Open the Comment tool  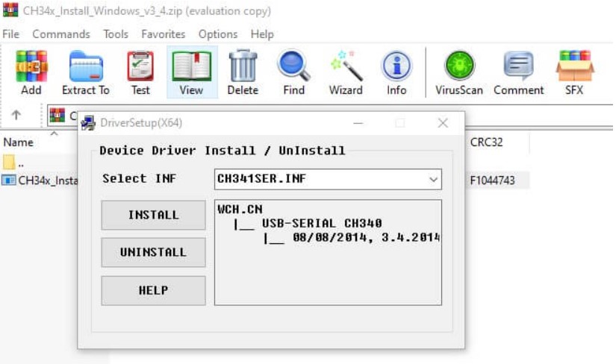[519, 72]
